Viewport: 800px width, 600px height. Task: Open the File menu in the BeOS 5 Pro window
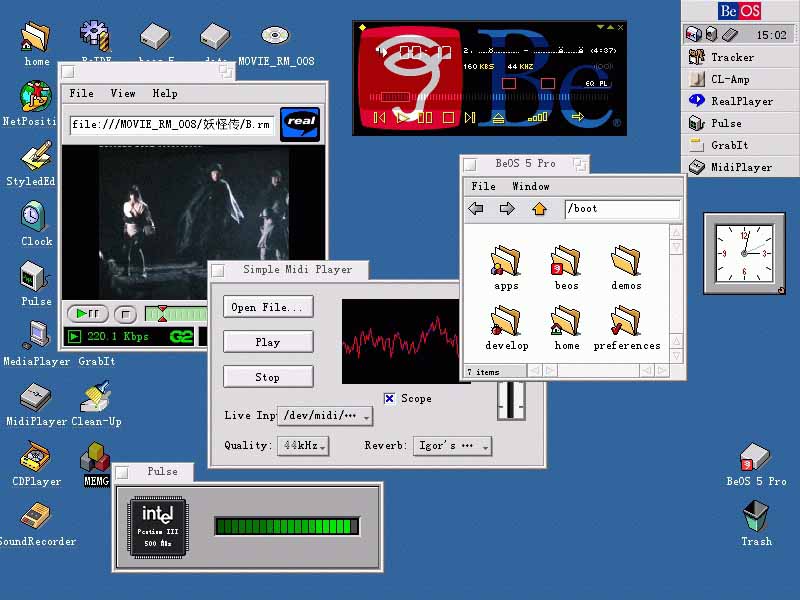point(483,186)
